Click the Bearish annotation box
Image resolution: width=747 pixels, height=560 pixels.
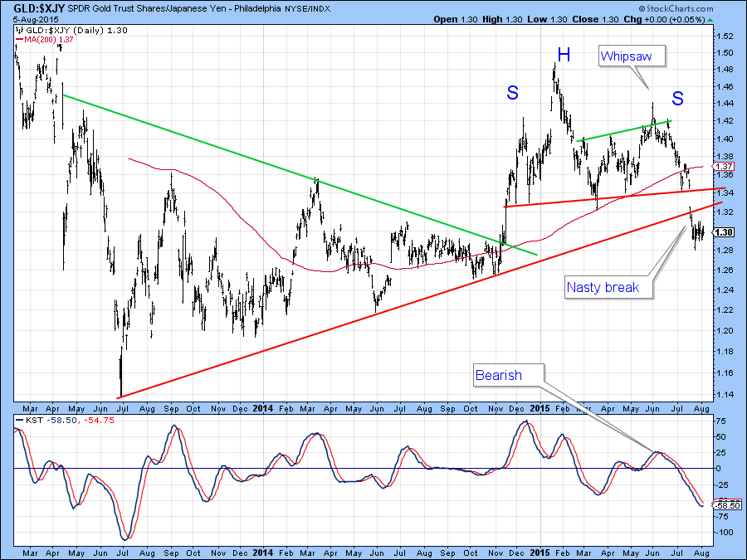click(x=508, y=375)
